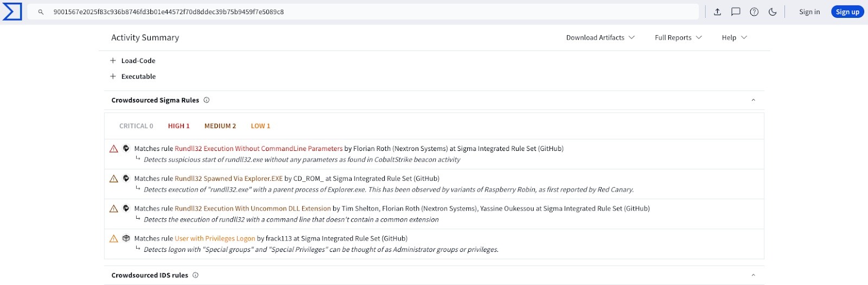Image resolution: width=868 pixels, height=285 pixels.
Task: Collapse the Crowdsourced Sigma Rules panel
Action: pyautogui.click(x=753, y=100)
